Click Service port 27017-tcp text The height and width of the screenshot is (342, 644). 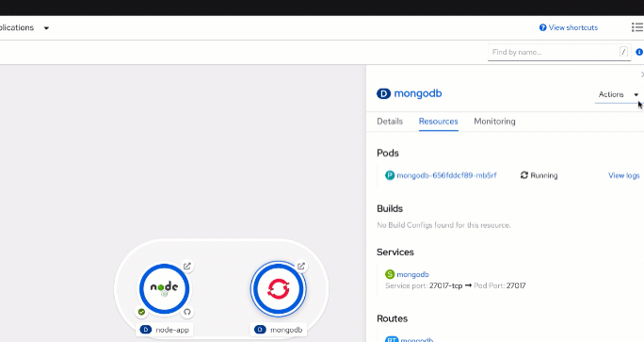(x=424, y=285)
